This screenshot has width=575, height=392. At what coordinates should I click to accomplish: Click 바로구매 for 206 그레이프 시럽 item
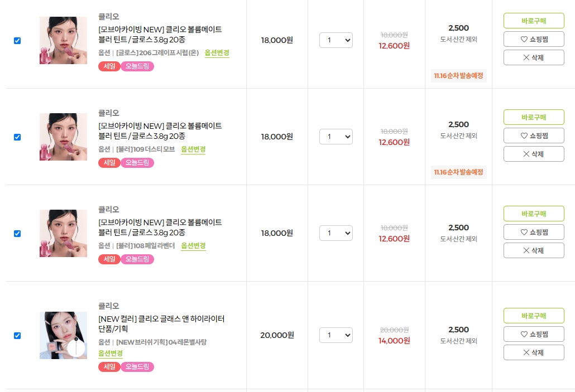point(534,21)
